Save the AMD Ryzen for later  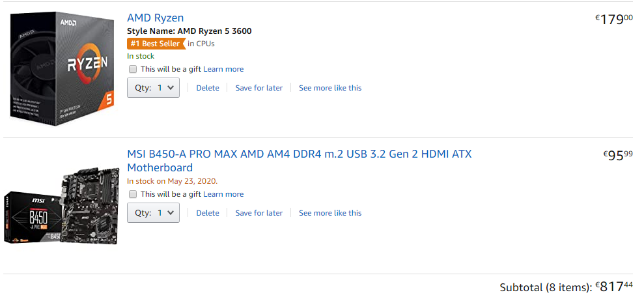pyautogui.click(x=259, y=88)
